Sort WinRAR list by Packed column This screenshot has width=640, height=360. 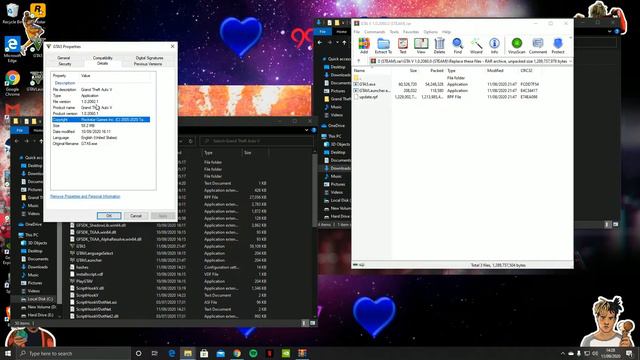(x=436, y=71)
